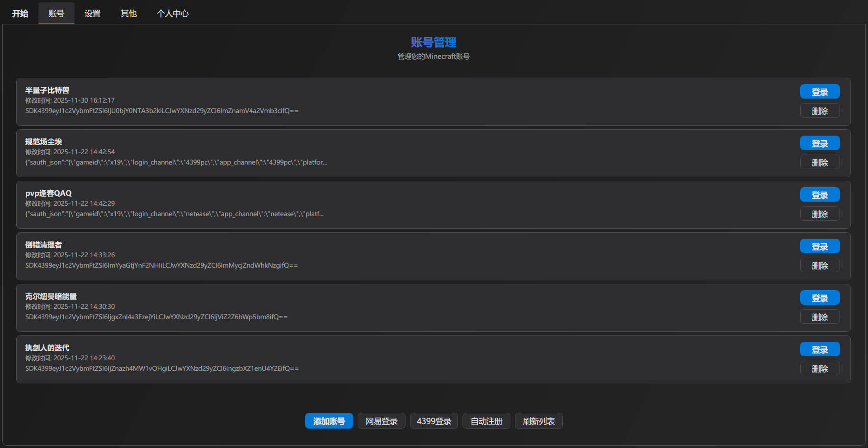Go to 个人中心 tab
The width and height of the screenshot is (868, 448).
(x=172, y=14)
